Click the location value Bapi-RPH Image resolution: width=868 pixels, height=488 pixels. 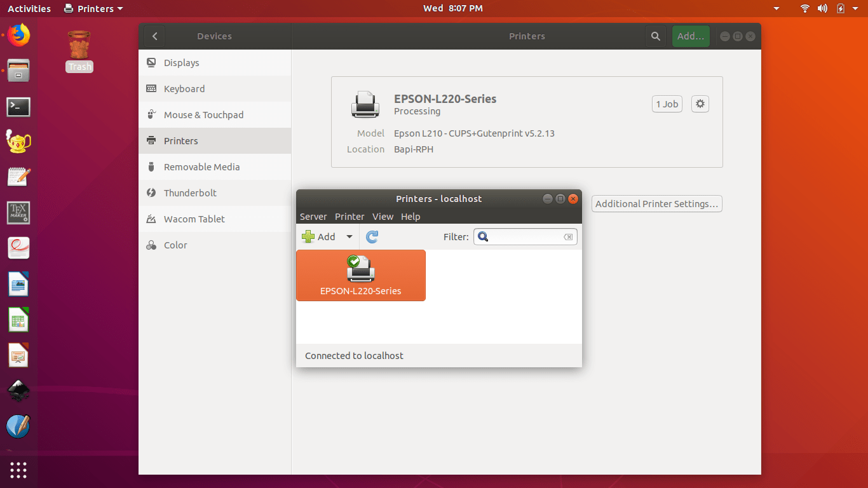pos(414,149)
